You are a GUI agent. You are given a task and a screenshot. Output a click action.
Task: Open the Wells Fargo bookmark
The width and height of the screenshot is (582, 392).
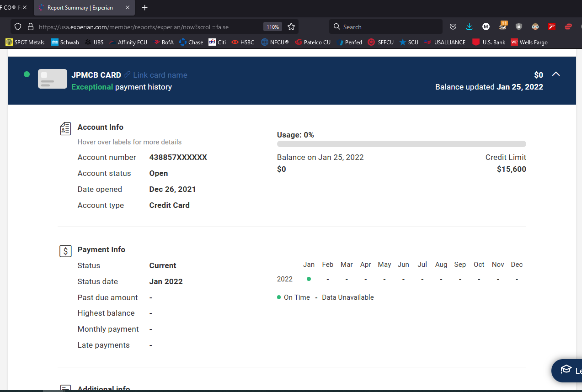click(529, 42)
